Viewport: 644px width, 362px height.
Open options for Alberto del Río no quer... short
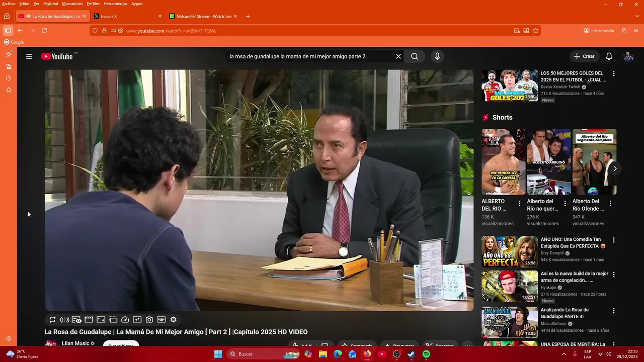[x=565, y=204]
